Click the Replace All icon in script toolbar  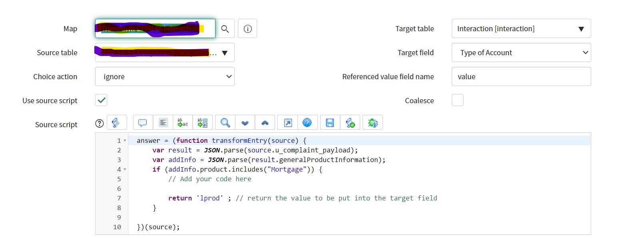pos(203,122)
